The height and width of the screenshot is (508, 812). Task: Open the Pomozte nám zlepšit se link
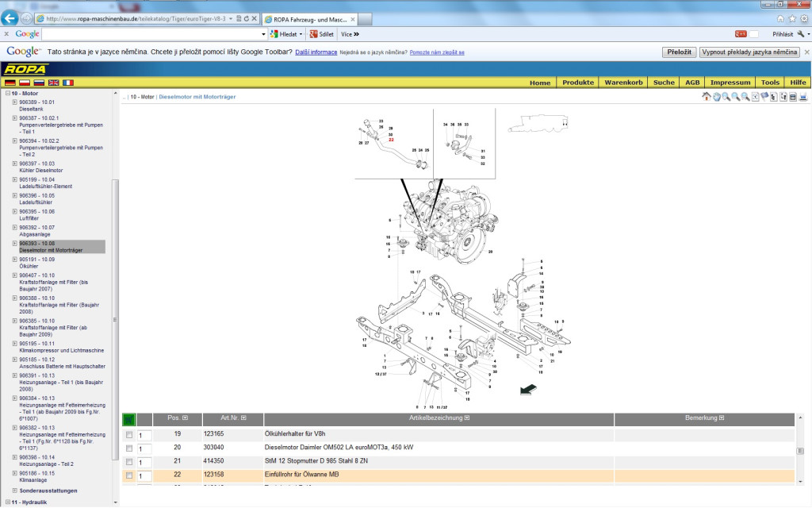click(x=437, y=52)
